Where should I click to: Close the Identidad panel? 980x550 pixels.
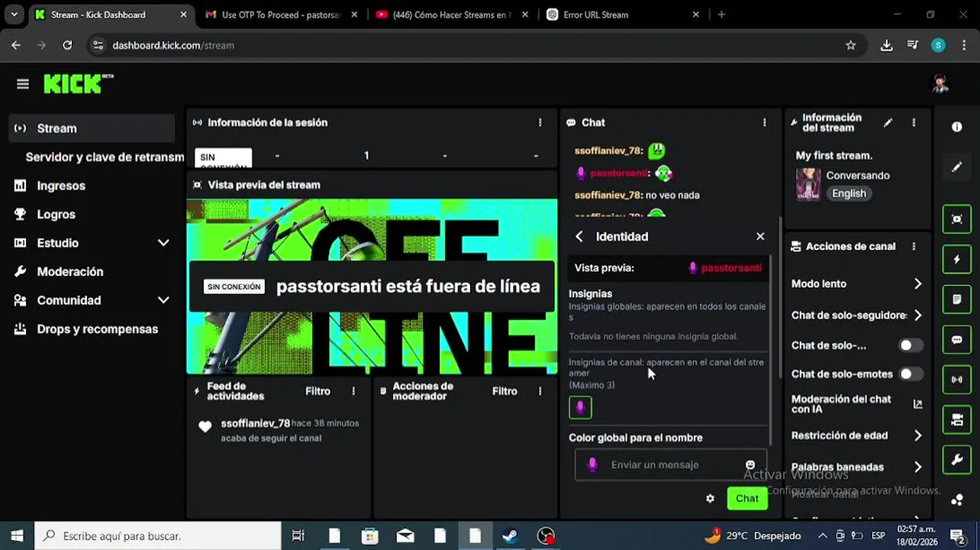click(760, 237)
